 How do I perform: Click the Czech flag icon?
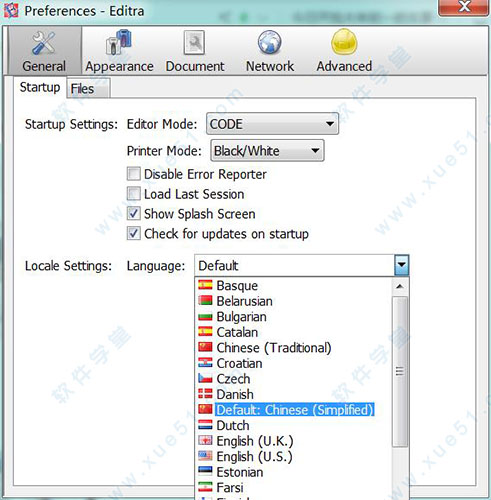[x=205, y=378]
